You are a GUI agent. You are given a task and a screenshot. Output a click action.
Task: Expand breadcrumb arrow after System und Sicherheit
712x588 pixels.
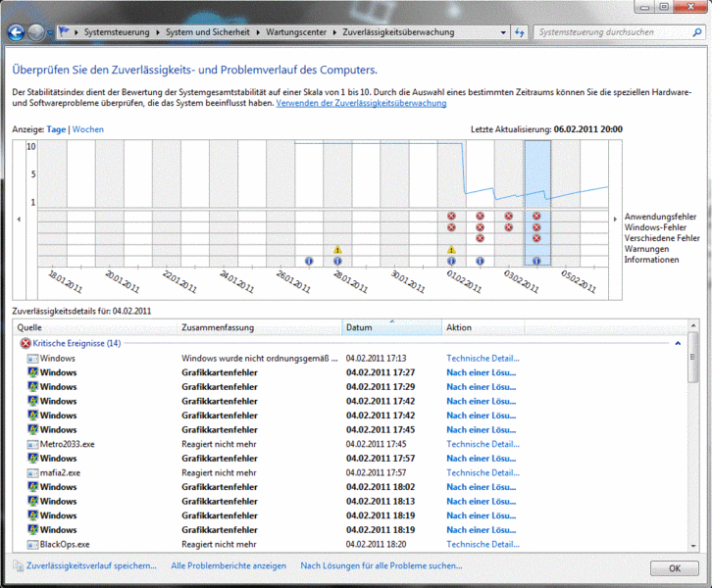pos(258,32)
